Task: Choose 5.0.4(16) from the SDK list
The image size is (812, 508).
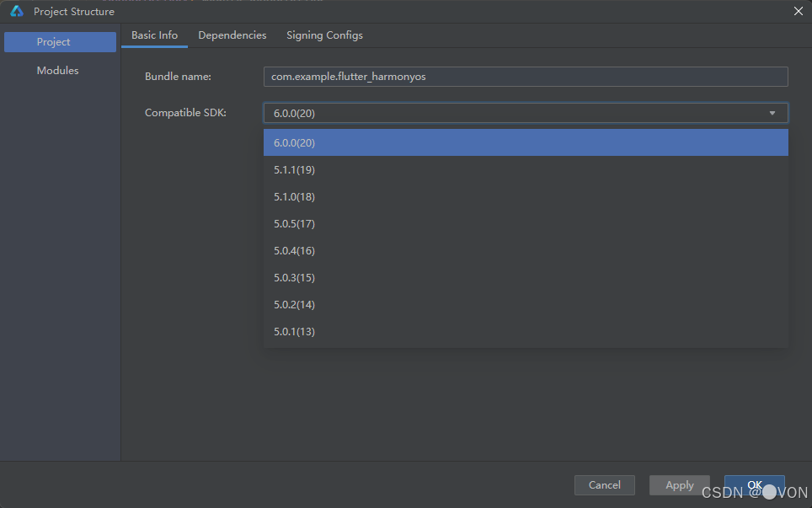Action: [526, 250]
